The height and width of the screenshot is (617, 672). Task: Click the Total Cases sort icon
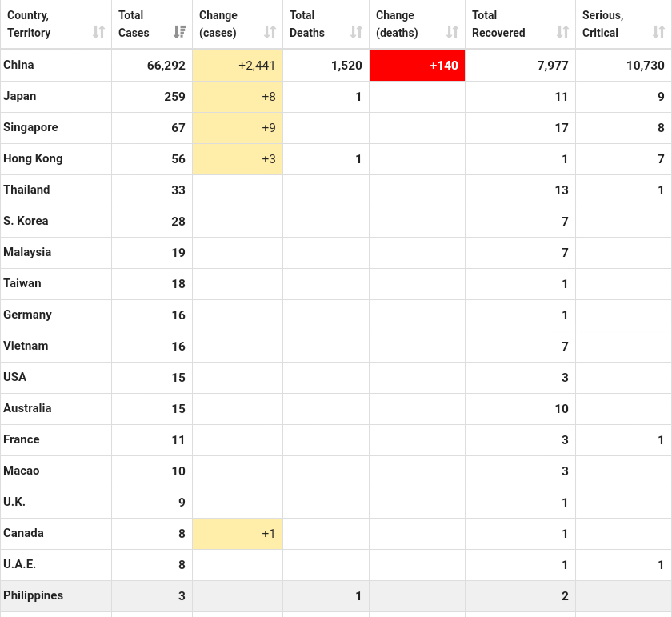(x=180, y=32)
